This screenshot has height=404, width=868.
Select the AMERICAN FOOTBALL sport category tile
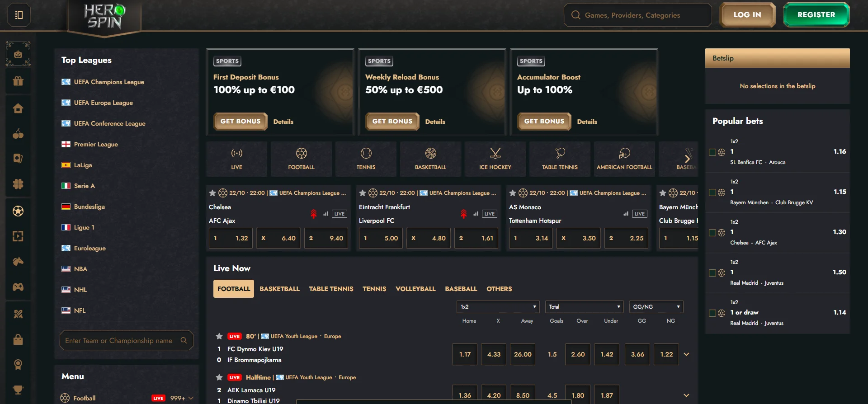[624, 159]
